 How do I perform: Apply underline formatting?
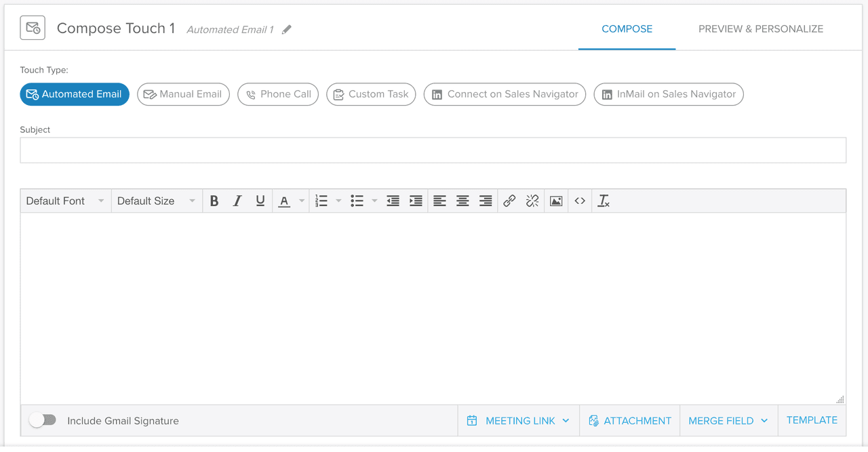click(x=260, y=201)
